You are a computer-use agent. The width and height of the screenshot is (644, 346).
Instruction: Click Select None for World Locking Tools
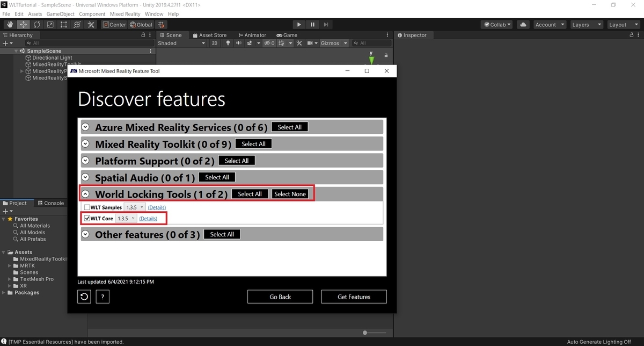pos(290,194)
